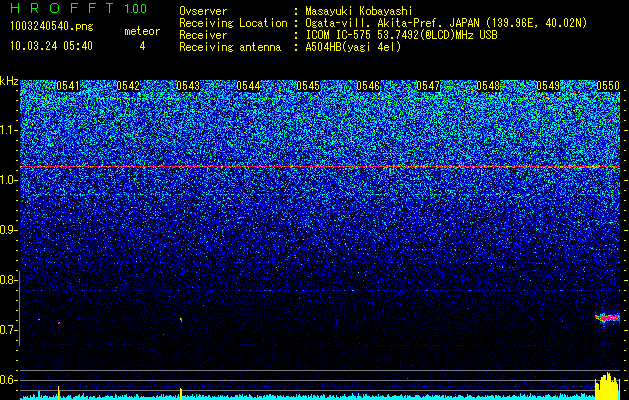Click the yellow power spike under 0543

tap(181, 394)
